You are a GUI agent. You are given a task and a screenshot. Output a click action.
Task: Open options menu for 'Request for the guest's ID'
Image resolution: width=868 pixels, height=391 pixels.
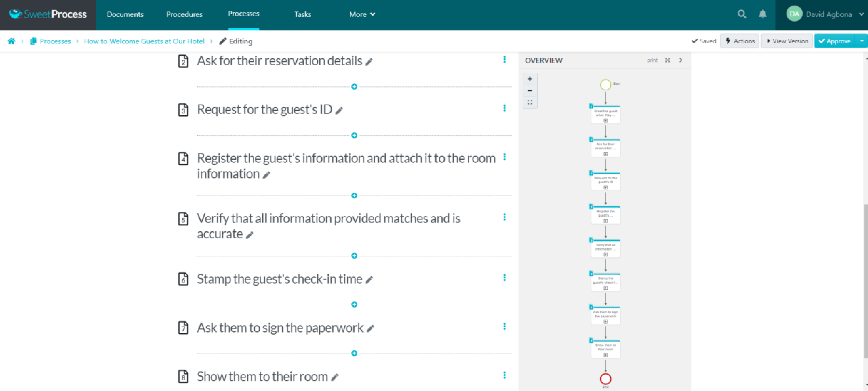[504, 108]
